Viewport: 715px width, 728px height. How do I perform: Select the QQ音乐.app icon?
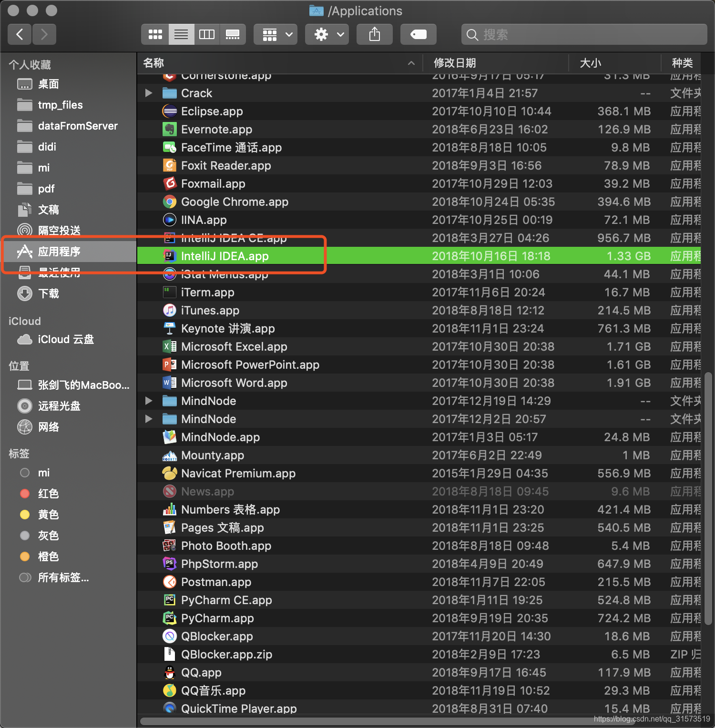point(170,690)
